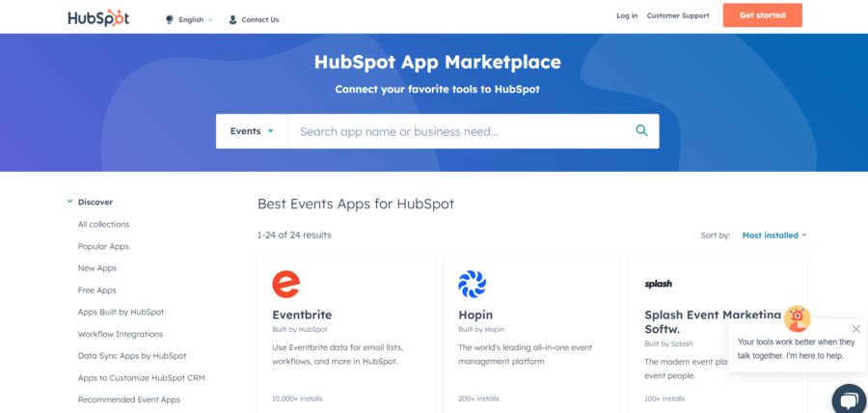Open the Eventbrite app logo
Image resolution: width=868 pixels, height=413 pixels.
click(x=286, y=284)
